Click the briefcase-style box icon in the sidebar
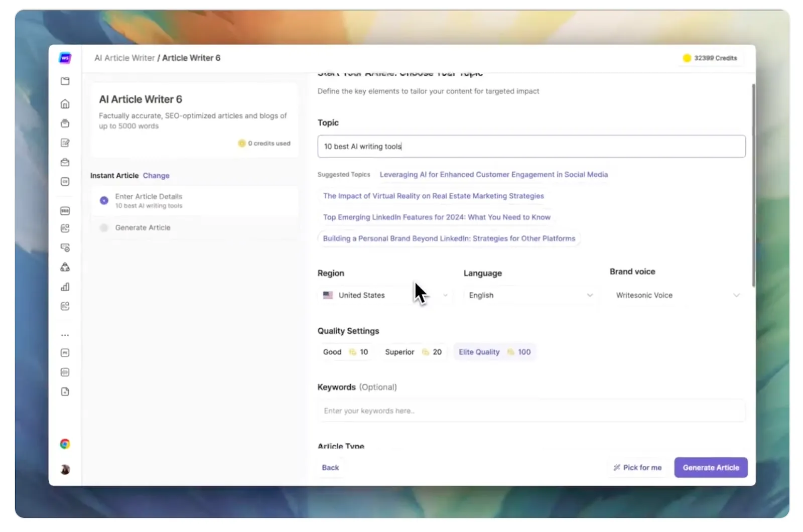 coord(65,162)
